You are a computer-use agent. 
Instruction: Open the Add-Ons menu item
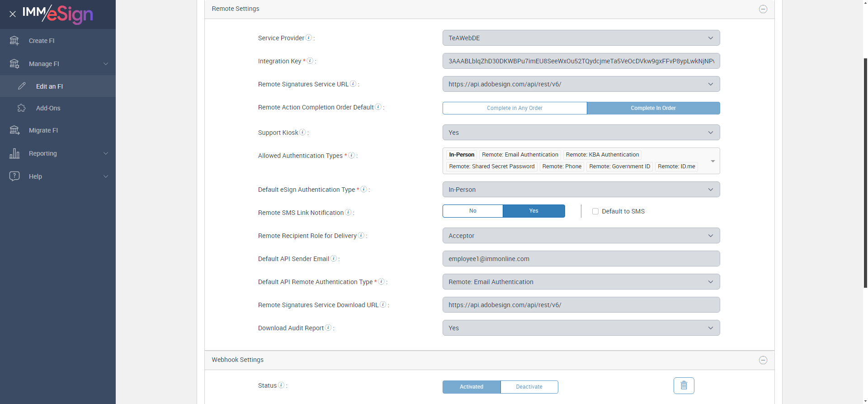[48, 108]
